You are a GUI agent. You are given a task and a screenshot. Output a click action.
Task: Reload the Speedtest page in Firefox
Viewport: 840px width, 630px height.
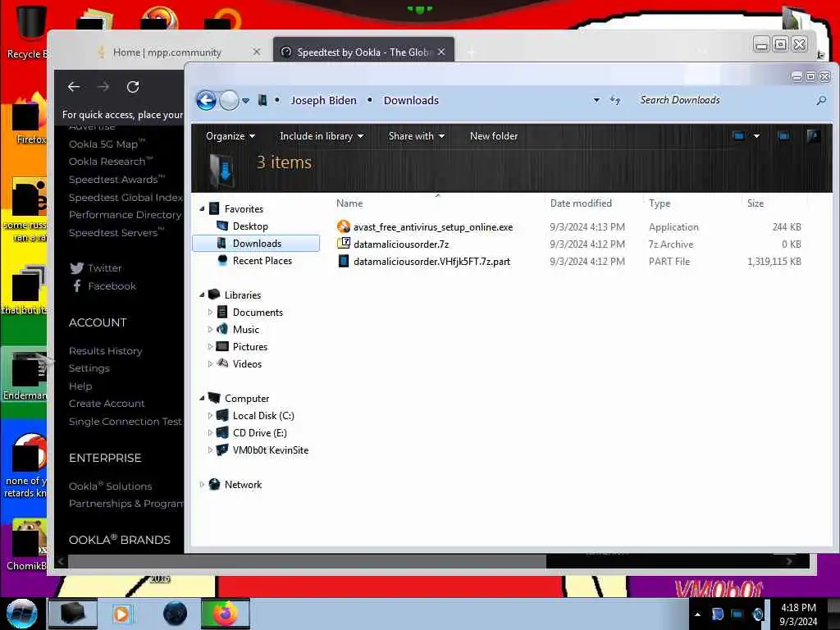(x=133, y=87)
